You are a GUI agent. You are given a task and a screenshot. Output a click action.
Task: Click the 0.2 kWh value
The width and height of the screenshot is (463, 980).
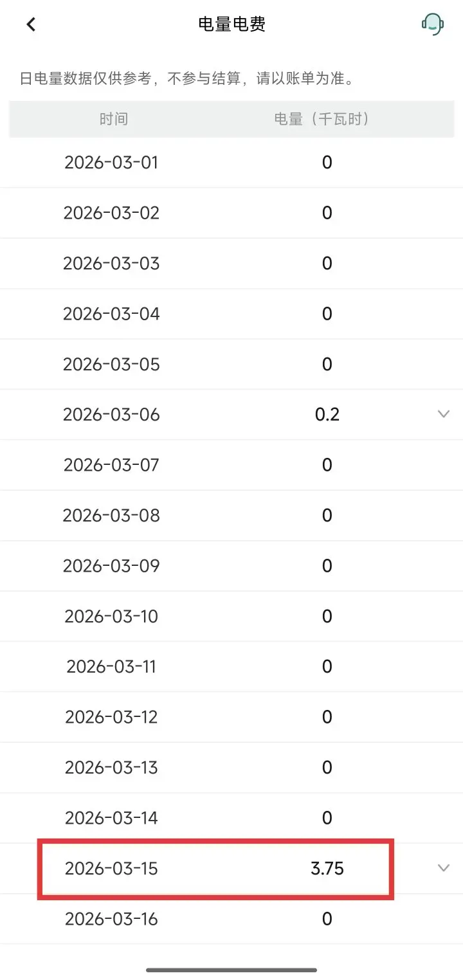(x=327, y=414)
